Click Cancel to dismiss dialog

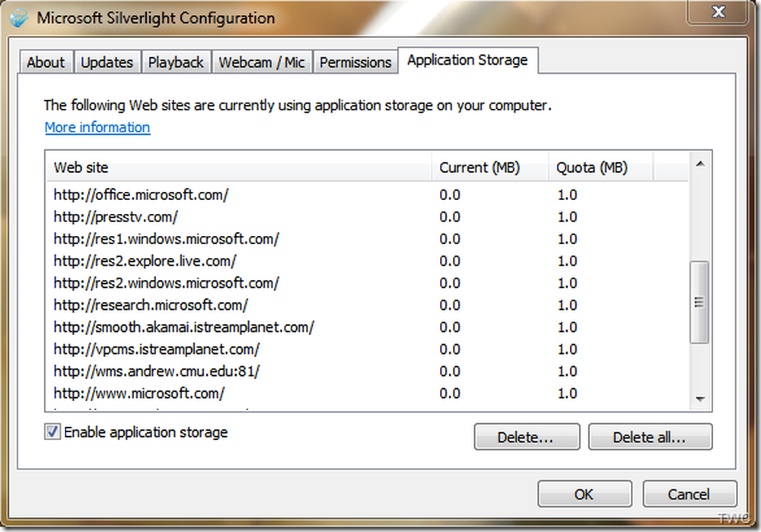(x=689, y=494)
